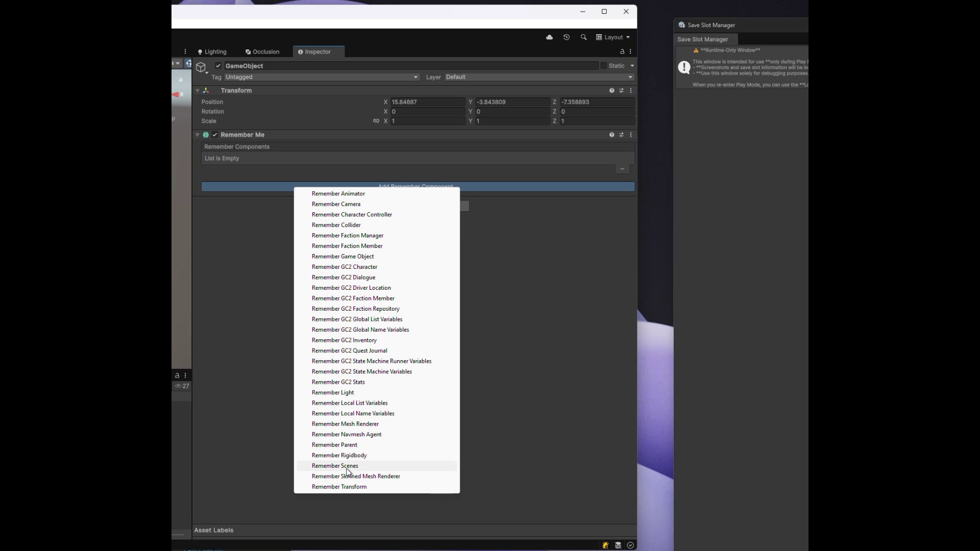Click the cache server status bar icon
This screenshot has height=551, width=980.
618,545
